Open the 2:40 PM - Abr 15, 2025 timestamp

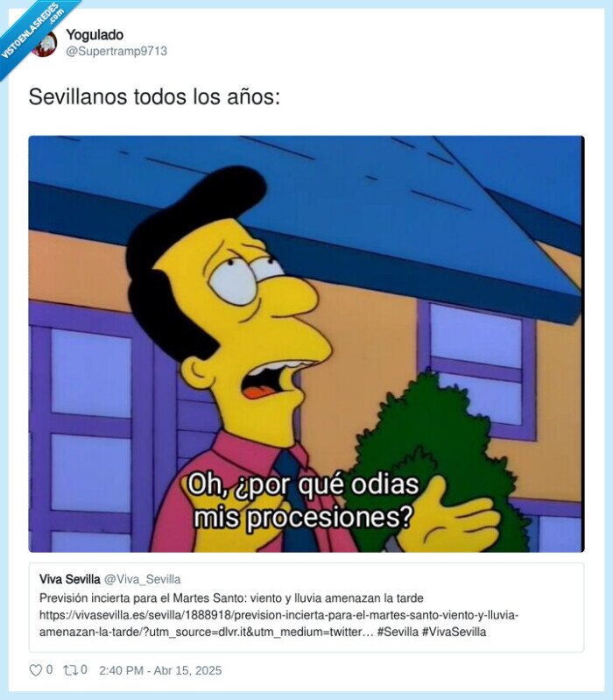[160, 670]
